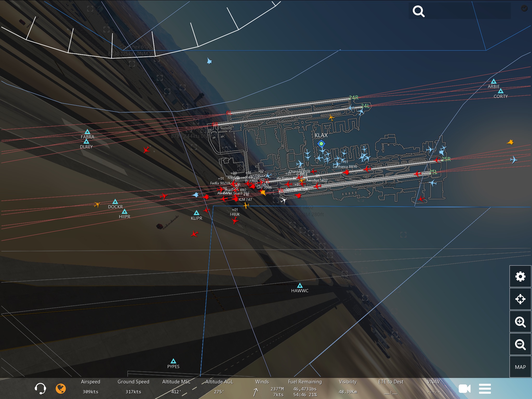
Task: Tap the HAWWC waypoint triangle
Action: pos(300,286)
